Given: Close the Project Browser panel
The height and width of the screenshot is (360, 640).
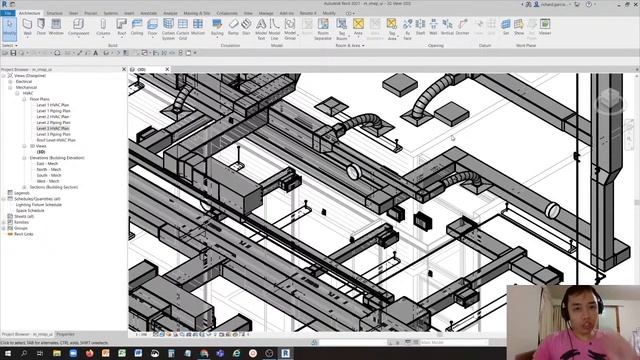Looking at the screenshot, I should pyautogui.click(x=124, y=69).
